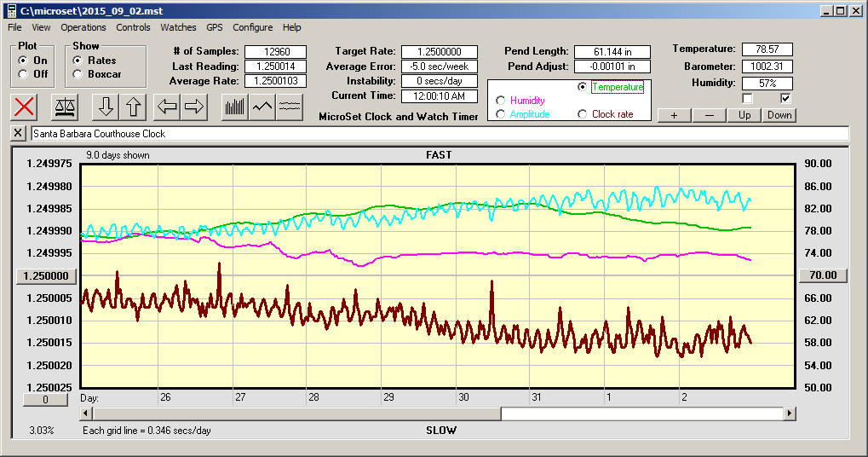The width and height of the screenshot is (868, 457).
Task: Click the balance scale icon
Action: click(64, 107)
